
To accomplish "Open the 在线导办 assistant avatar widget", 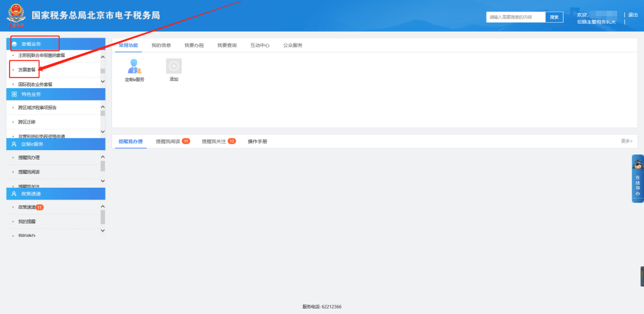I will click(x=637, y=178).
